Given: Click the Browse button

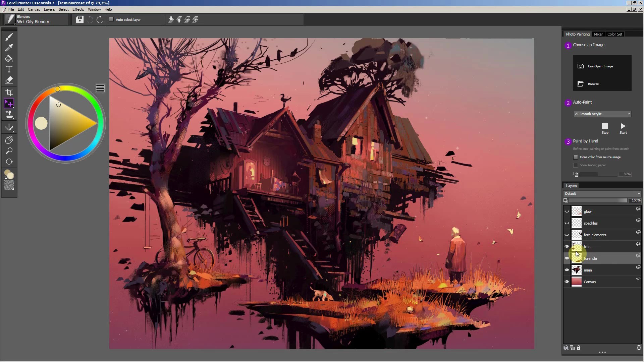Looking at the screenshot, I should tap(593, 84).
